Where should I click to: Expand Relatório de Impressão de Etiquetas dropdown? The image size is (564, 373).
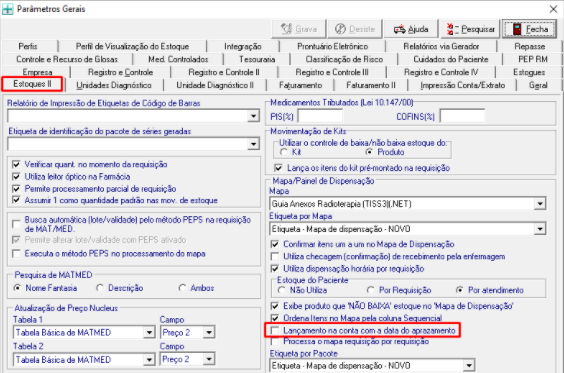click(253, 116)
